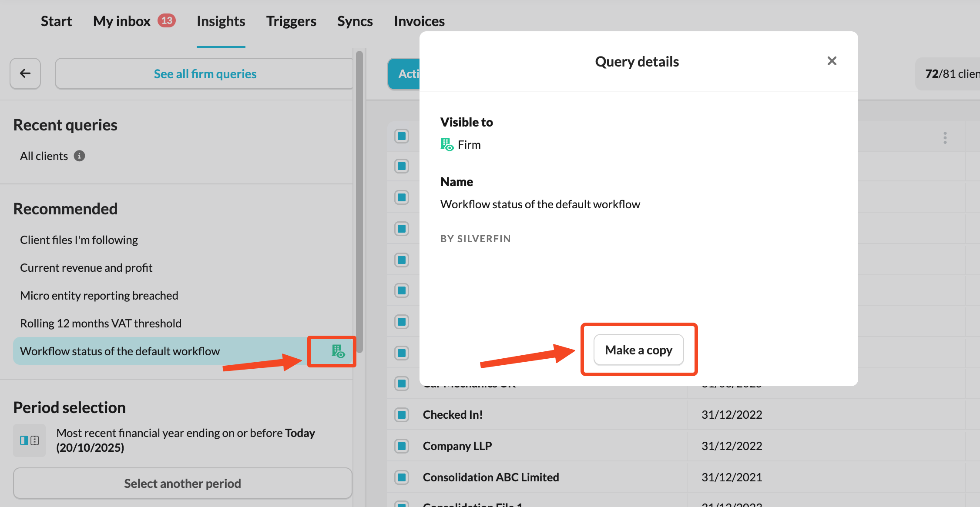Switch to the Triggers tab
980x507 pixels.
[x=291, y=21]
